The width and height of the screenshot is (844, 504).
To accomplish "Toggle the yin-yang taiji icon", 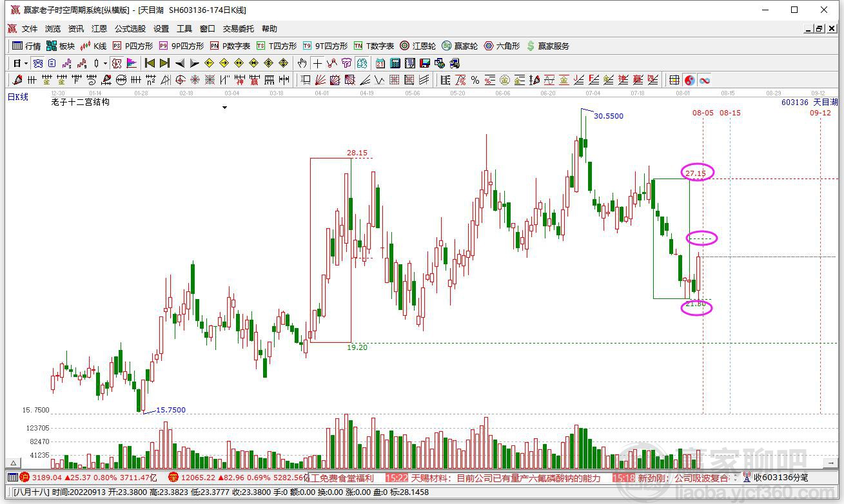I will click(690, 80).
